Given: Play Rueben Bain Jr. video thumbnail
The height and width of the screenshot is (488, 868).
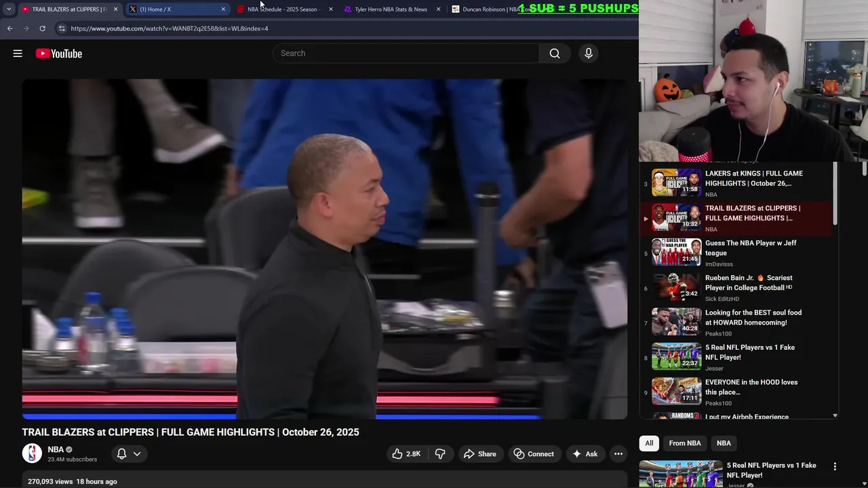Looking at the screenshot, I should point(677,287).
